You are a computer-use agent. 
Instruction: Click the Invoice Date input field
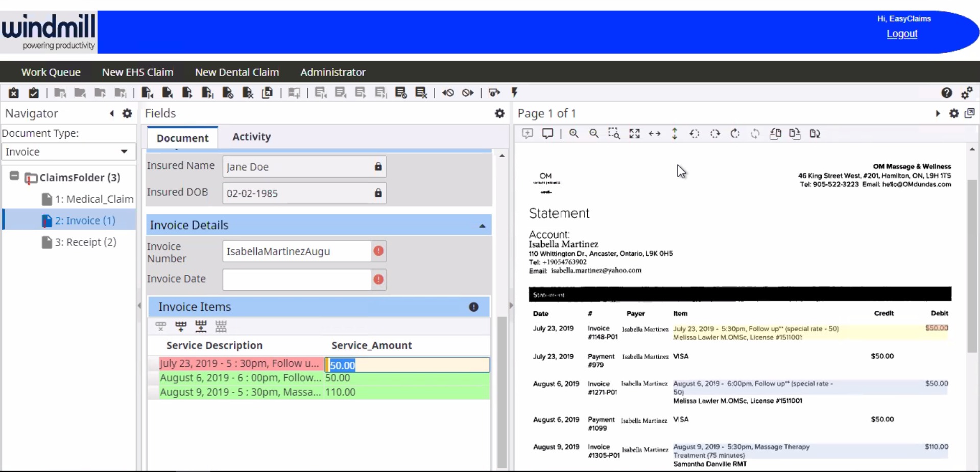click(297, 279)
